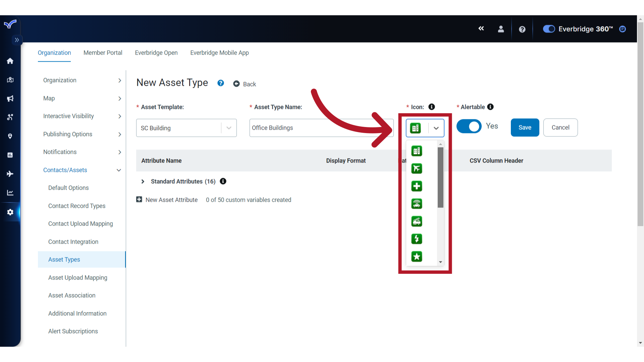This screenshot has height=362, width=644.
Task: Click the page vertical scrollbar
Action: pyautogui.click(x=640, y=124)
